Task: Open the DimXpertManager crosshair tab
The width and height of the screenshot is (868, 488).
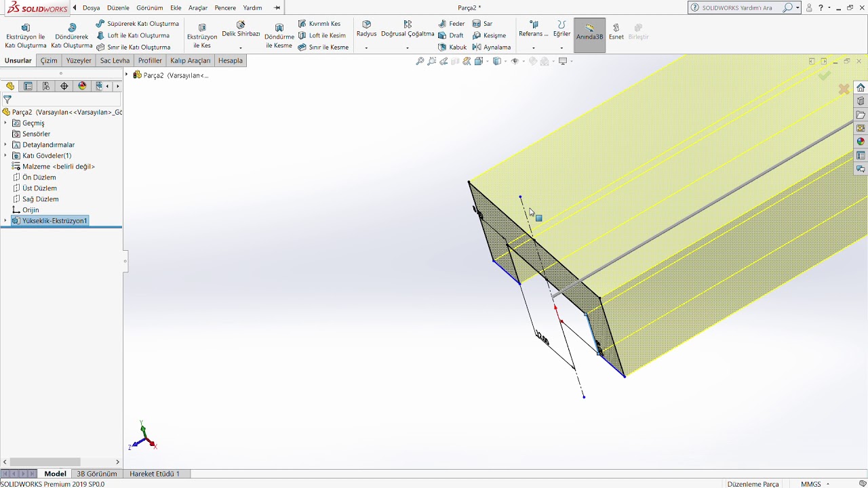Action: (x=64, y=86)
